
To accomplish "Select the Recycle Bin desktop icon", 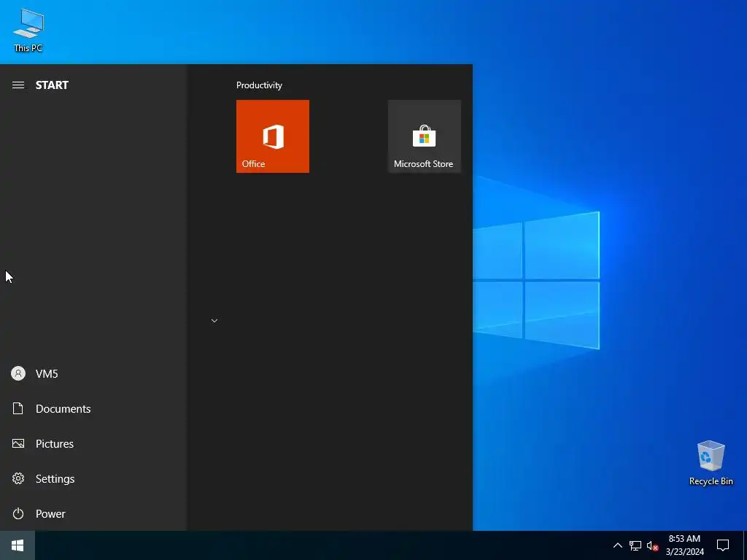I will click(x=711, y=463).
